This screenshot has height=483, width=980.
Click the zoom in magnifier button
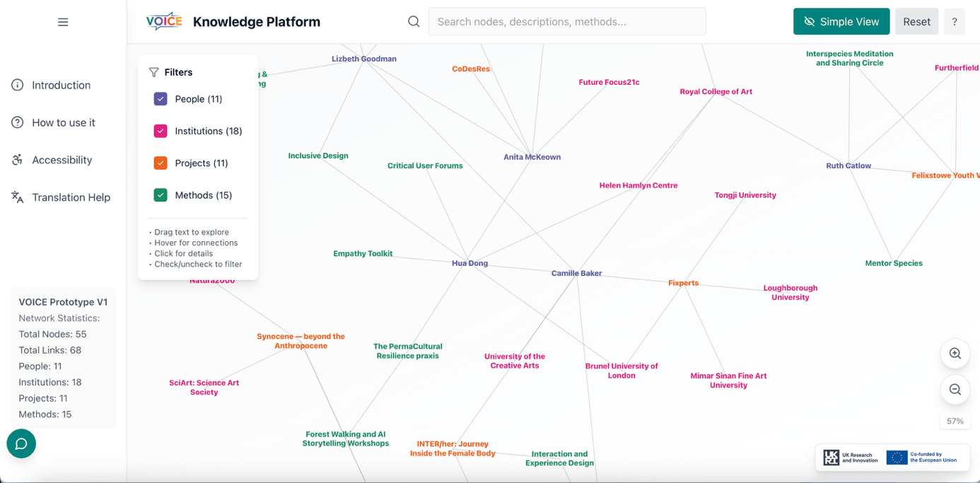[x=955, y=354]
